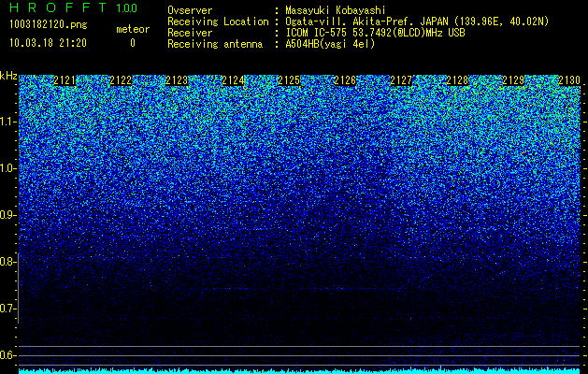
Task: Click the Receiving antenna label
Action: point(215,44)
